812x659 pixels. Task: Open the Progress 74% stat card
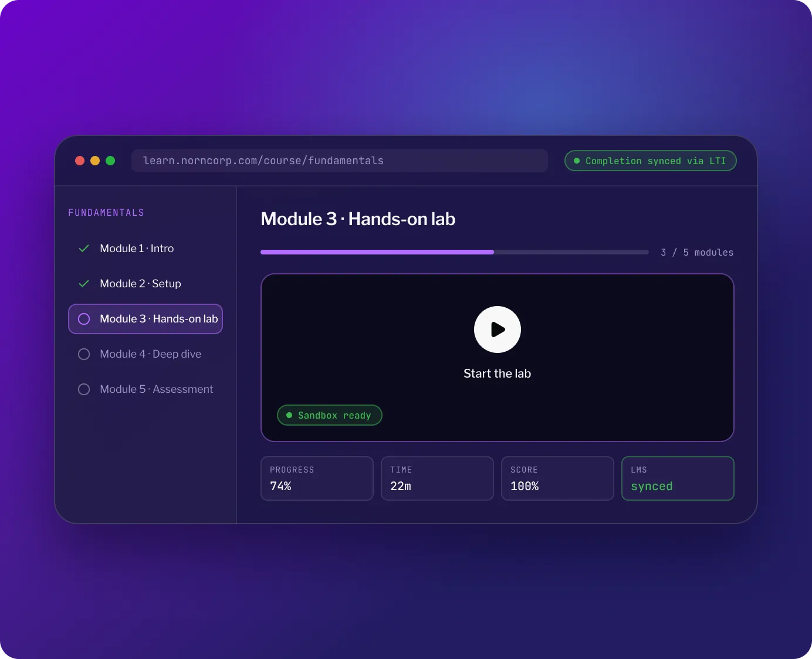[317, 478]
